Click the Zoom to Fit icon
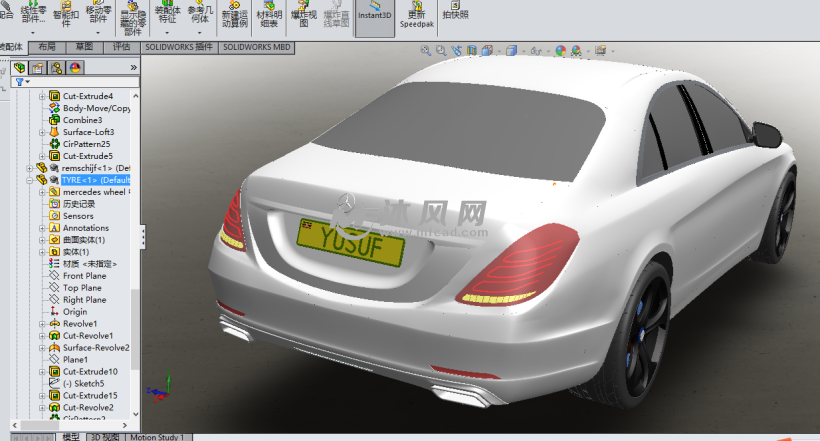Screen dimensions: 820x441 click(426, 50)
